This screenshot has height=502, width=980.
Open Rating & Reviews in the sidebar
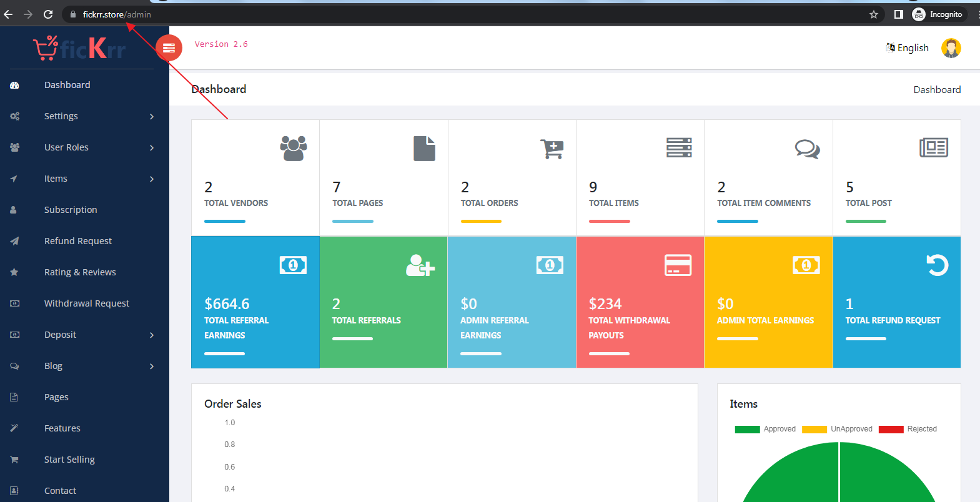point(80,272)
